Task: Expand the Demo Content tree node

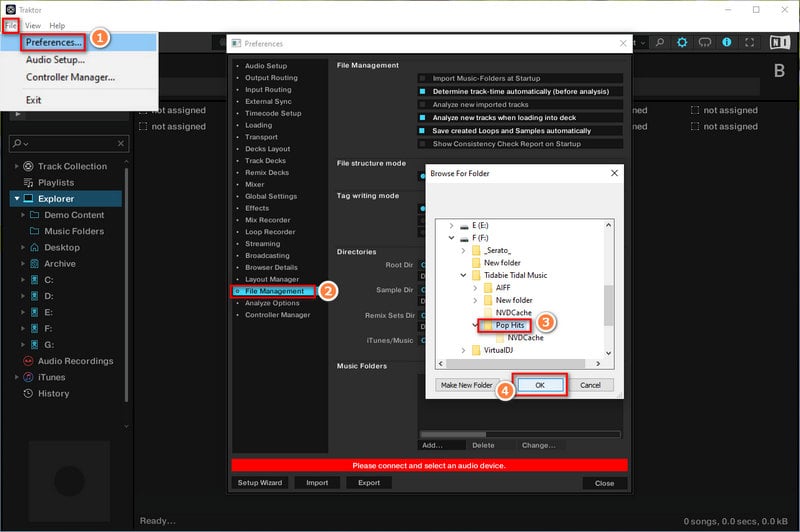Action: (x=22, y=215)
